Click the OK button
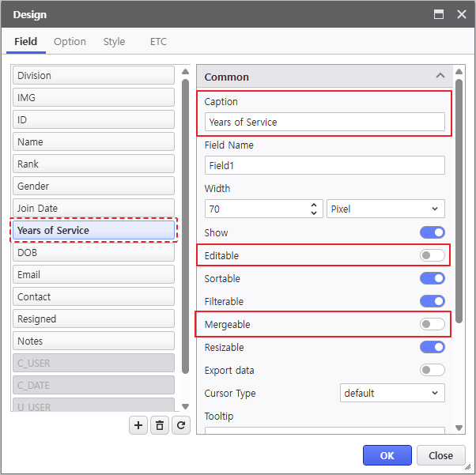 coord(387,455)
